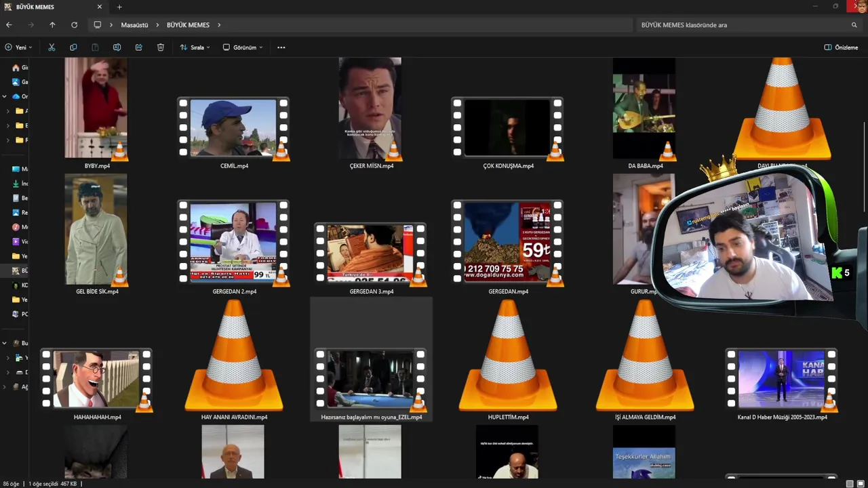The height and width of the screenshot is (488, 868).
Task: Select Desktop item in sidebar
Action: click(20, 169)
